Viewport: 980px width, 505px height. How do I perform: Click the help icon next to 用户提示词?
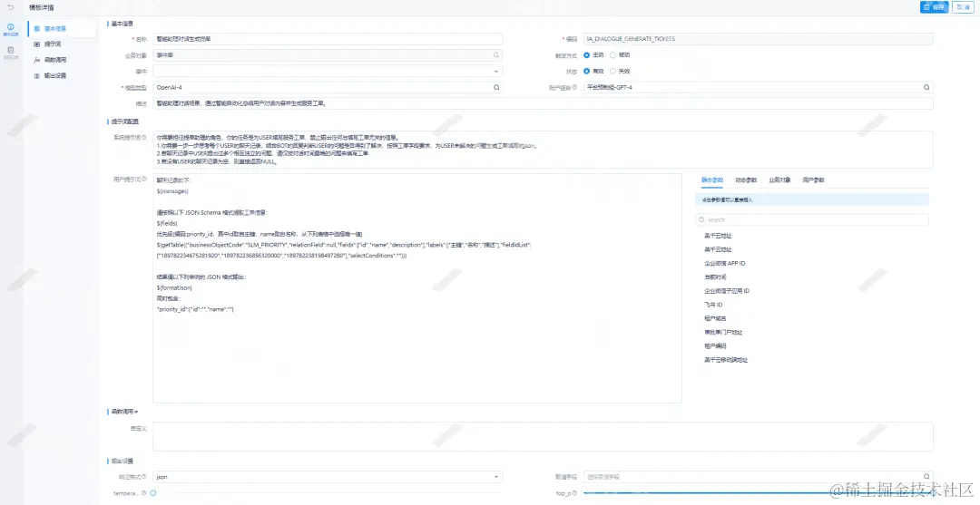coord(144,180)
